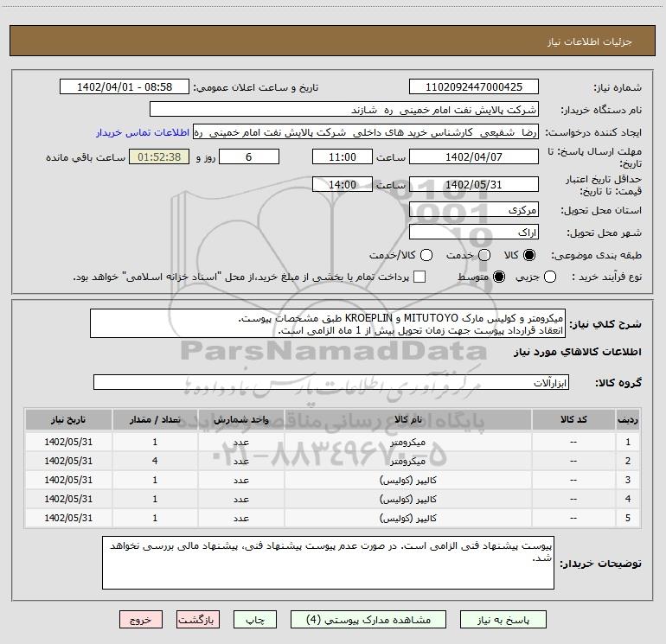Viewport: 666px width, 644px height.
Task: Click the جزئیات اطلاعات نیاز header title
Action: (x=590, y=41)
